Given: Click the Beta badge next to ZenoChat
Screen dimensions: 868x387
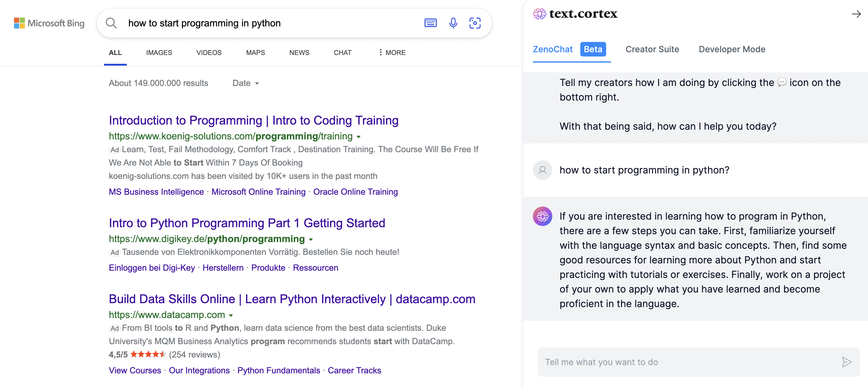Looking at the screenshot, I should pyautogui.click(x=593, y=49).
